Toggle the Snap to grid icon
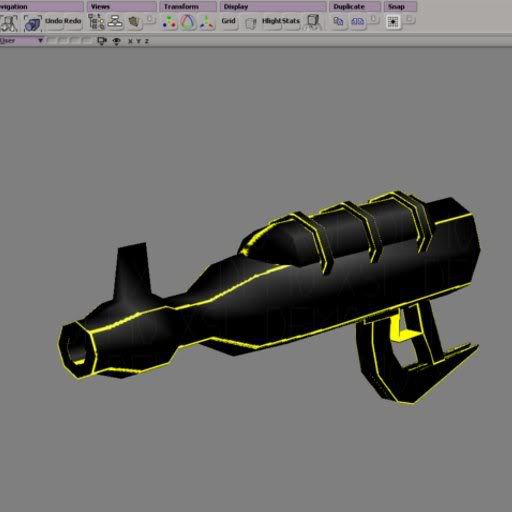 point(393,22)
